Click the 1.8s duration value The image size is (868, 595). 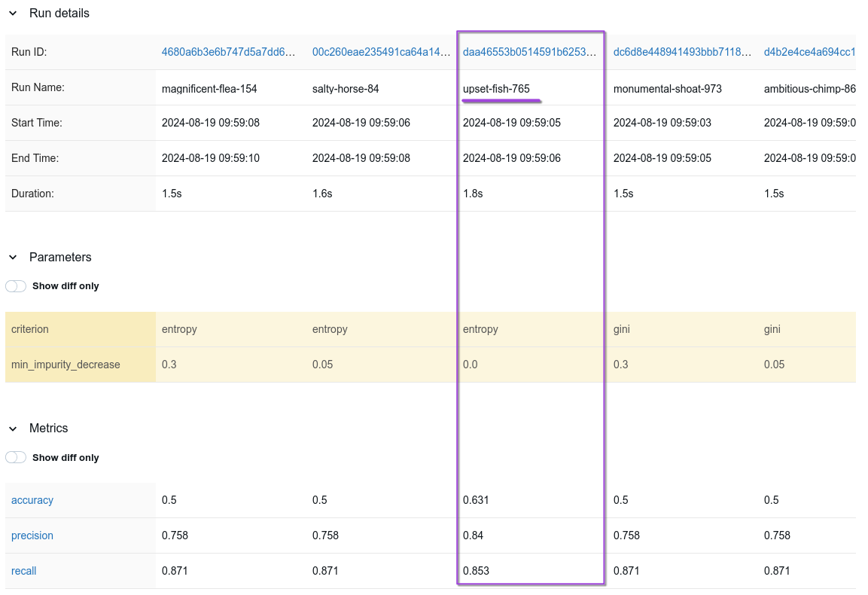(473, 194)
